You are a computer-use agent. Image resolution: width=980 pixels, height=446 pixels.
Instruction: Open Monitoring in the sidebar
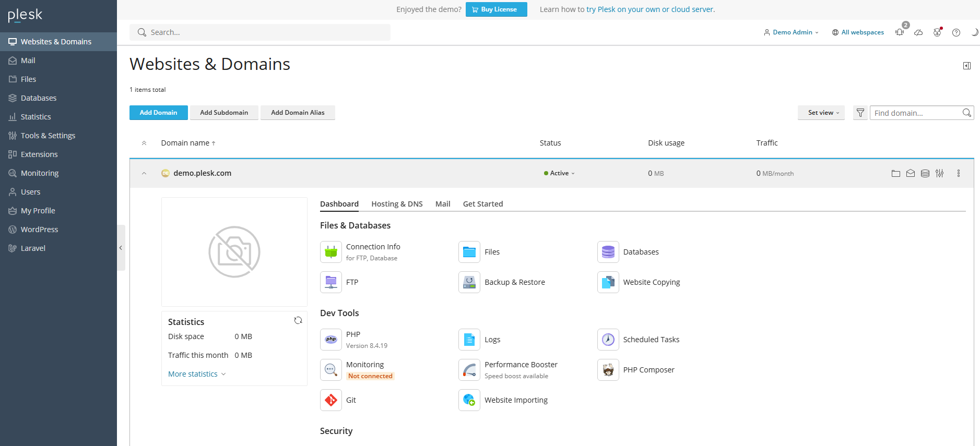58,173
